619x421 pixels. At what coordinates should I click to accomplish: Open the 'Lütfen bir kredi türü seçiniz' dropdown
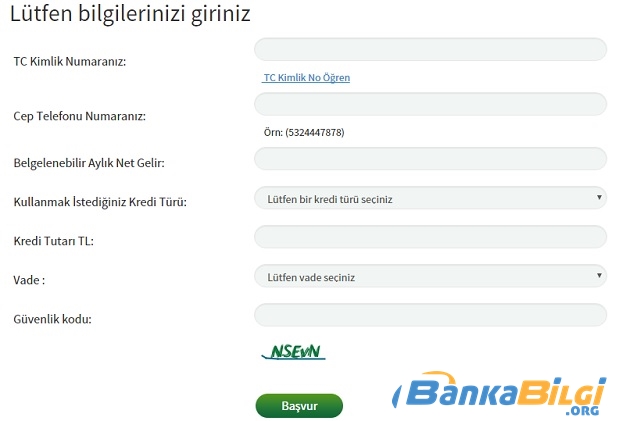point(430,198)
